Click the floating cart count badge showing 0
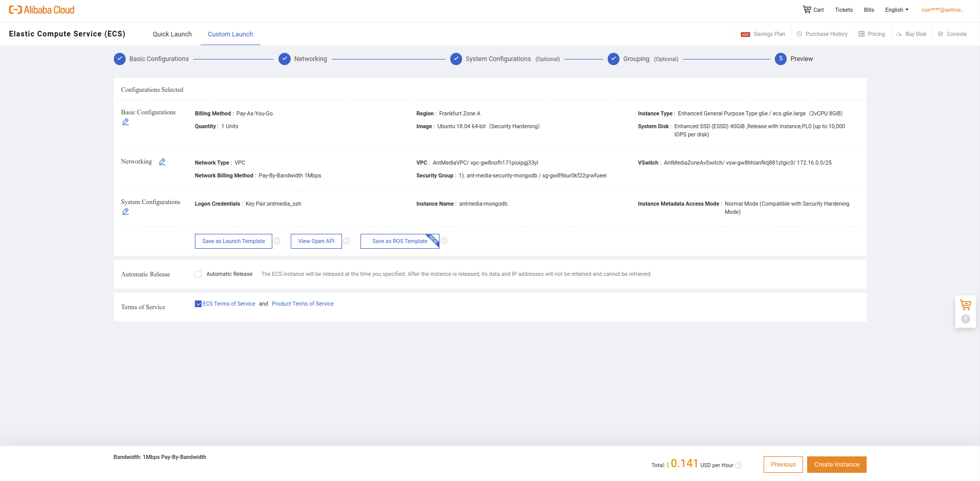This screenshot has height=481, width=980. coord(966,319)
